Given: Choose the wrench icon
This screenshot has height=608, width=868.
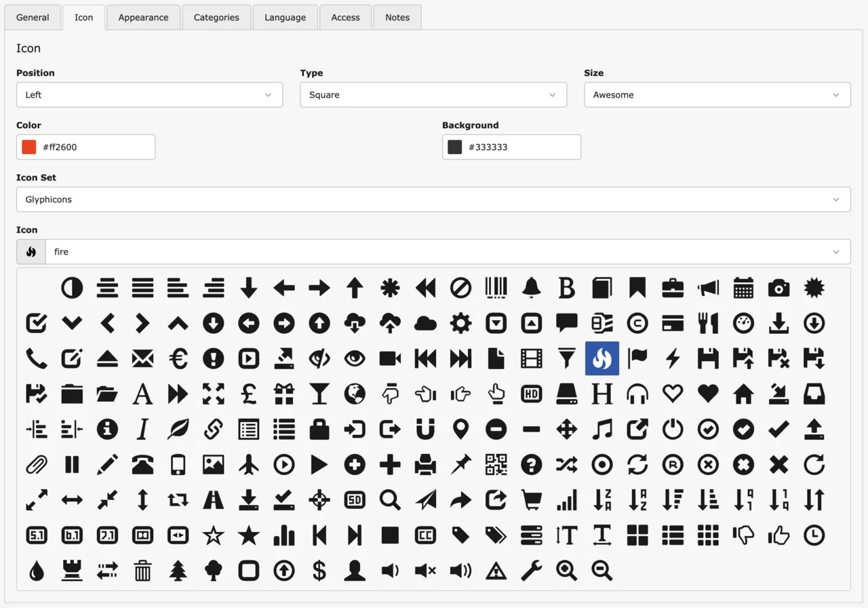Looking at the screenshot, I should pos(532,571).
